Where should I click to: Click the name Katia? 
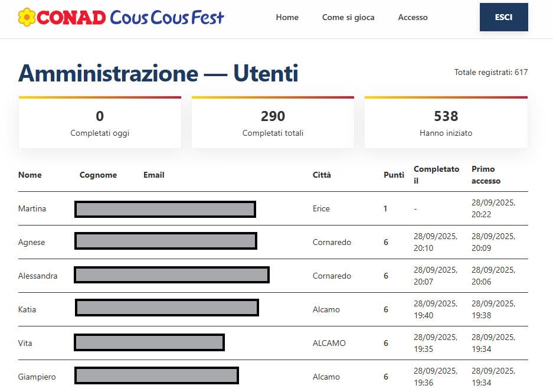tap(27, 309)
